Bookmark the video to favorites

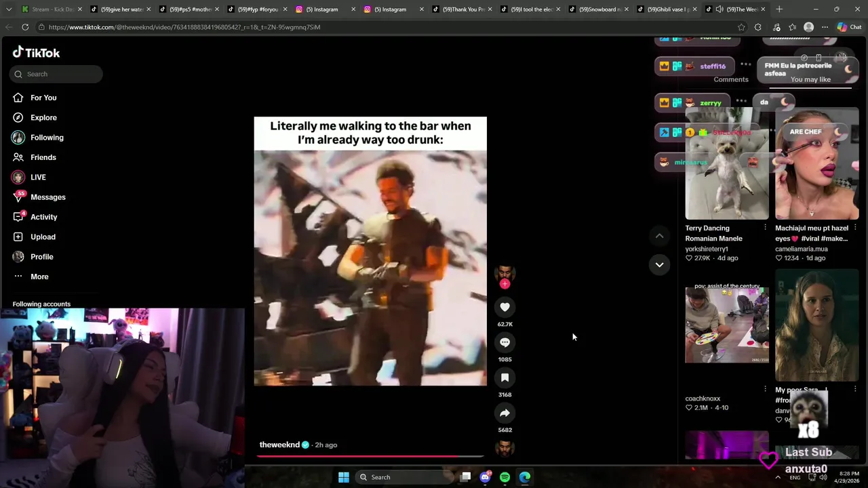[505, 378]
